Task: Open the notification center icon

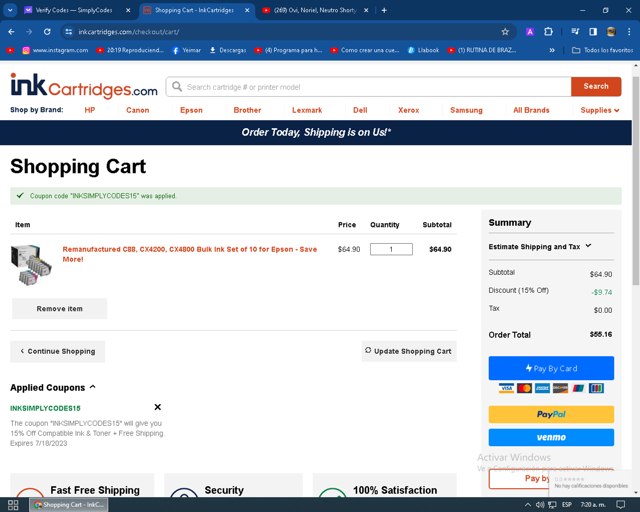Action: tap(620, 505)
